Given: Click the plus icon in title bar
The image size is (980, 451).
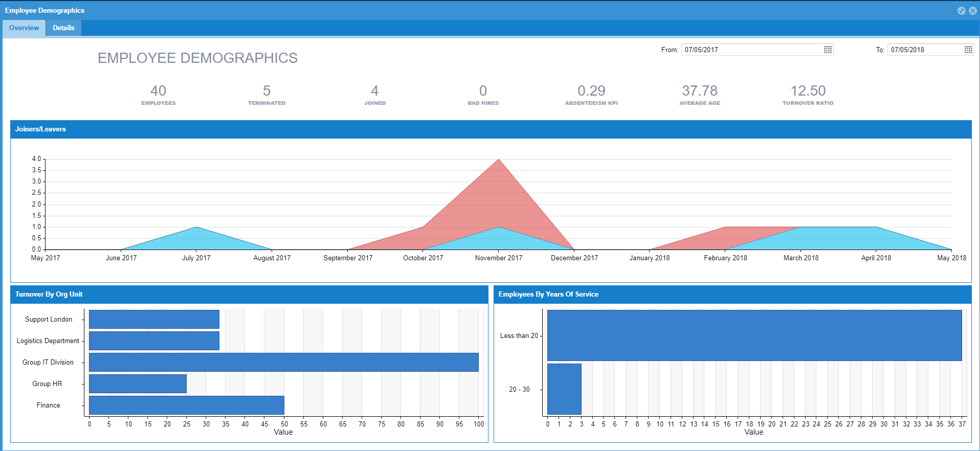Looking at the screenshot, I should 962,11.
